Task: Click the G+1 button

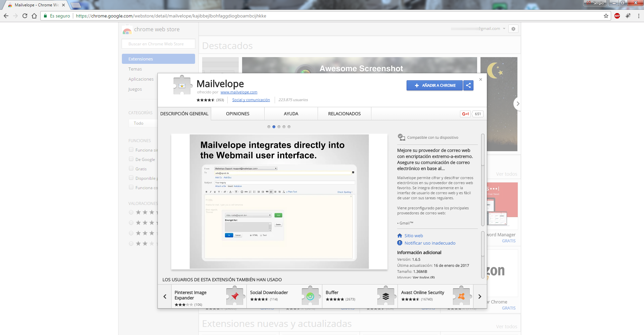Action: click(465, 114)
